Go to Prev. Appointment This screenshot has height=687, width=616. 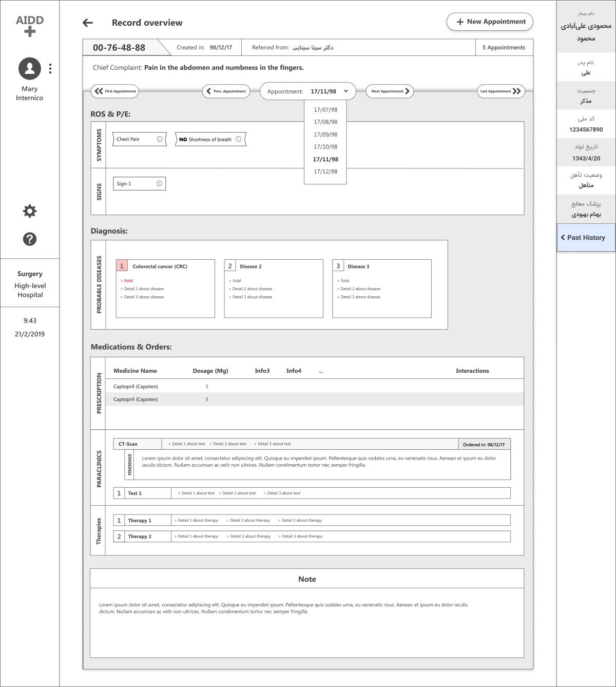click(226, 91)
